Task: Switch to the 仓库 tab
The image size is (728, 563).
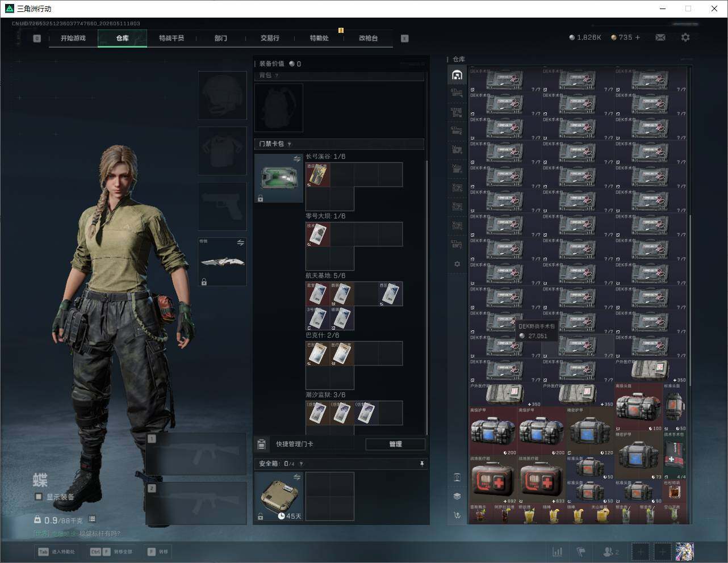Action: coord(123,38)
